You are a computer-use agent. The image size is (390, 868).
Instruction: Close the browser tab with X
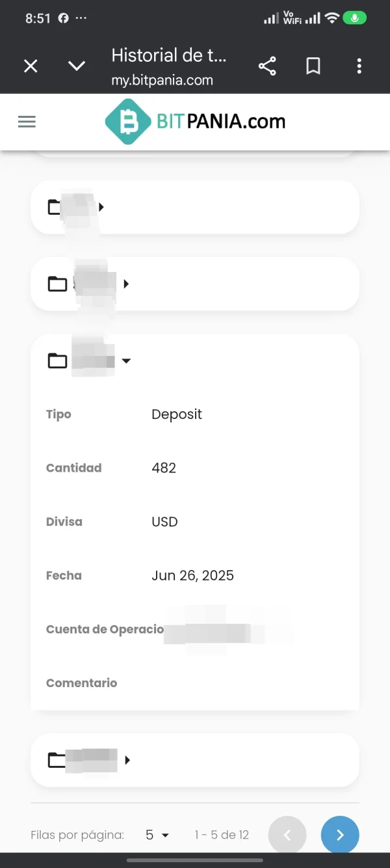[x=31, y=66]
